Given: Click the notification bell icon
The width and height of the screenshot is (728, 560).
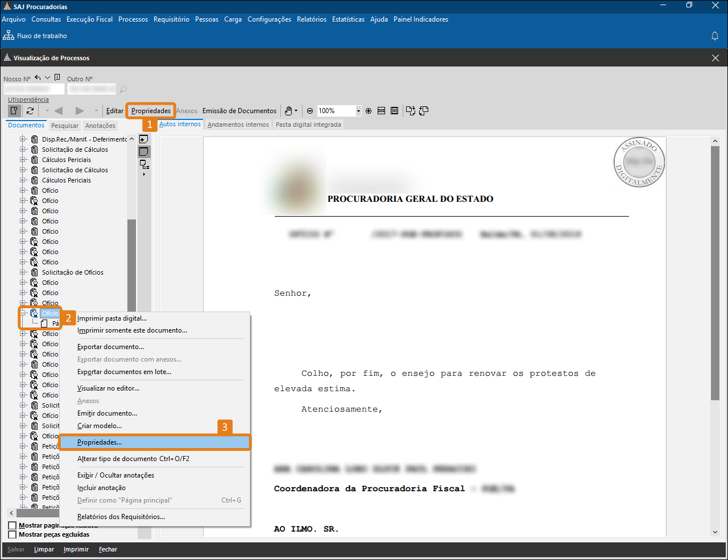Looking at the screenshot, I should [x=715, y=36].
